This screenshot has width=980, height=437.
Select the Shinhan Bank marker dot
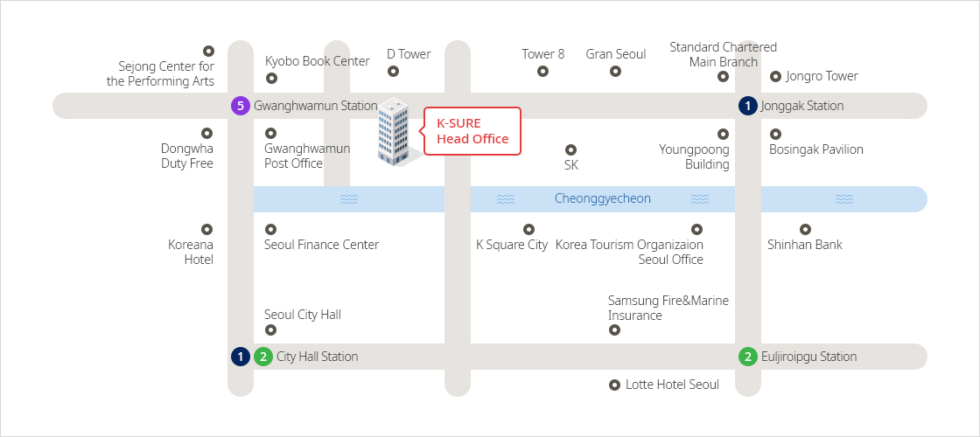point(806,229)
